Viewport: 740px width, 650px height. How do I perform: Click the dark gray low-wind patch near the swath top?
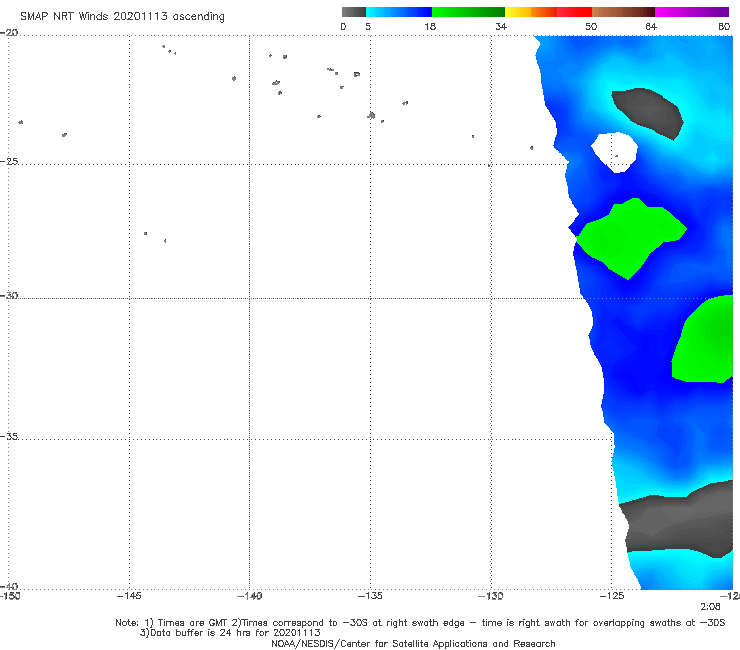click(x=649, y=112)
